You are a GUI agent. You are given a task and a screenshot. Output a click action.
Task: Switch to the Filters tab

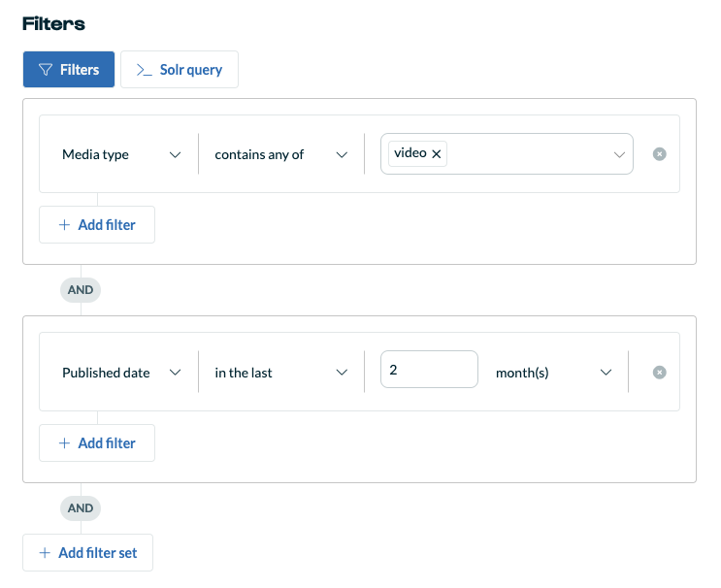click(x=69, y=70)
